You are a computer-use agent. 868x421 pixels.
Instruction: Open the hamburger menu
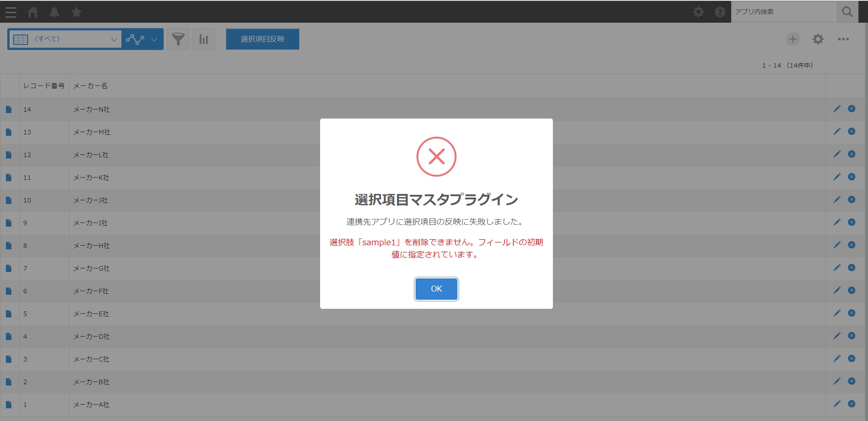pos(11,12)
